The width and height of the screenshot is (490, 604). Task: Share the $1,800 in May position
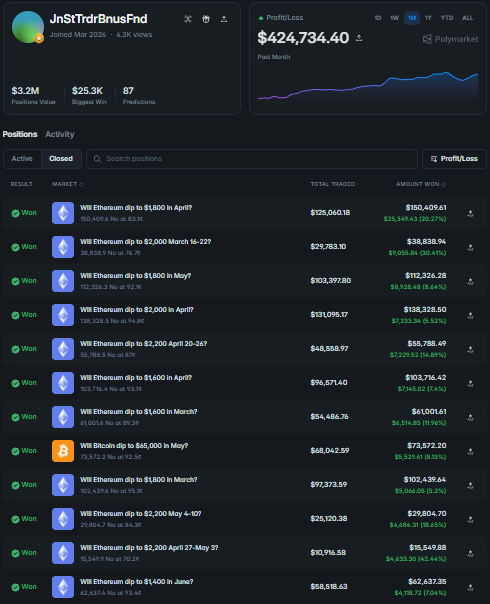tap(470, 281)
